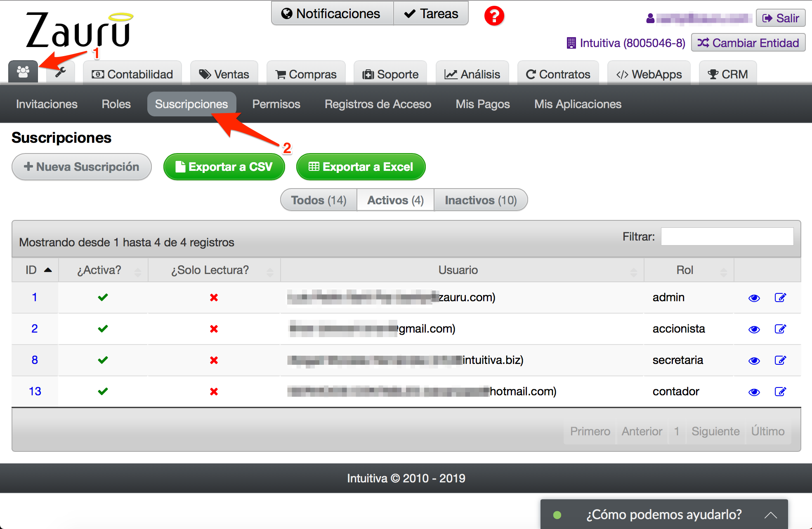812x529 pixels.
Task: Open the wrench settings tab
Action: coord(61,72)
